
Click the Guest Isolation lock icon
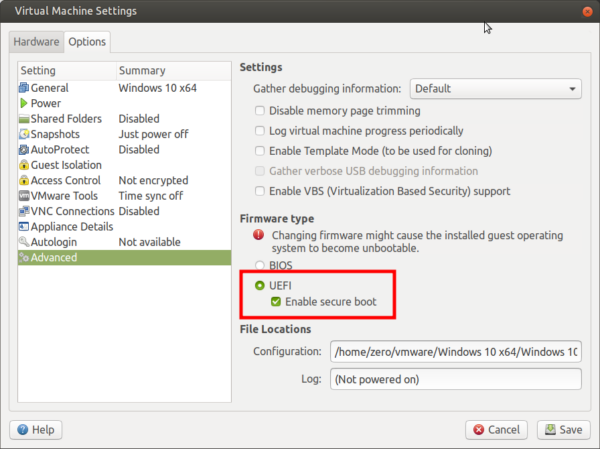click(x=24, y=165)
